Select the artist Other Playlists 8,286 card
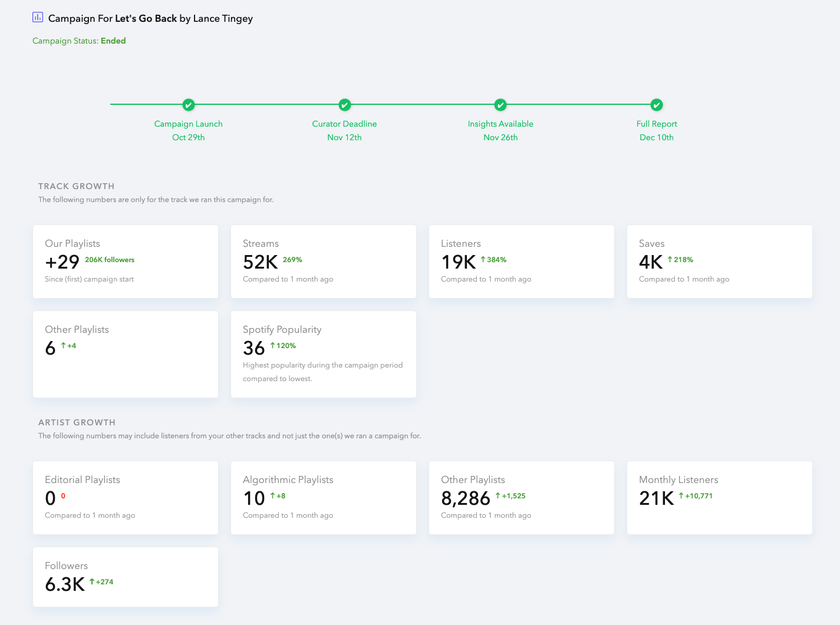The height and width of the screenshot is (625, 840). 522,498
